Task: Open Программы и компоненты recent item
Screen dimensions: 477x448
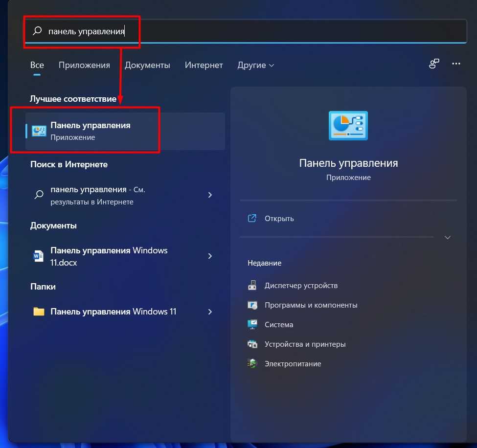Action: [311, 305]
